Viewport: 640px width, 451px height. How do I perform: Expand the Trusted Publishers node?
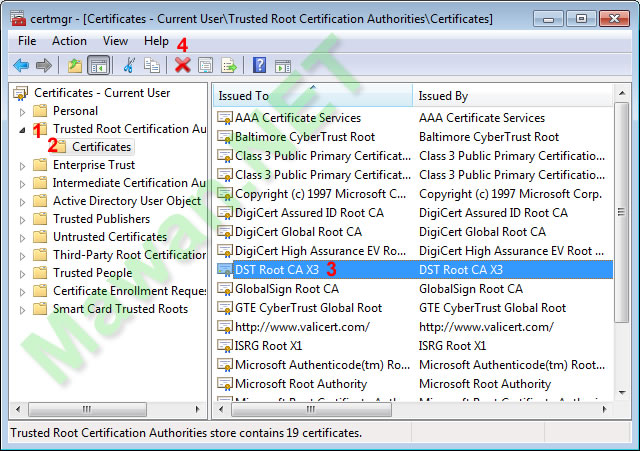22,220
